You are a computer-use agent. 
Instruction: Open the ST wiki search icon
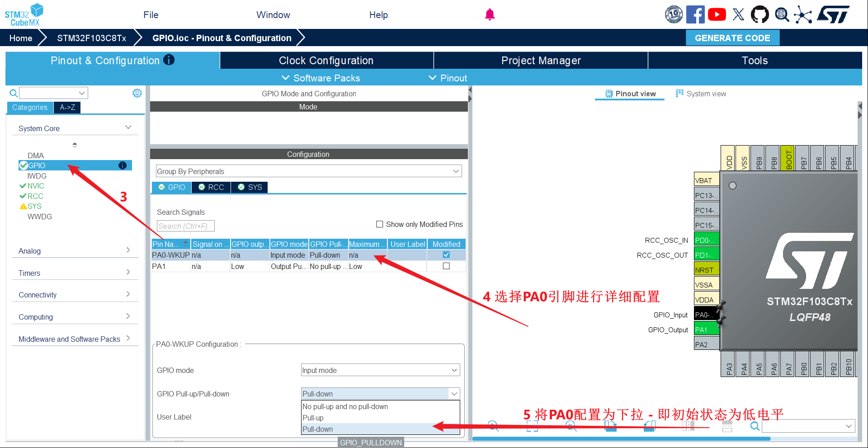click(x=782, y=14)
